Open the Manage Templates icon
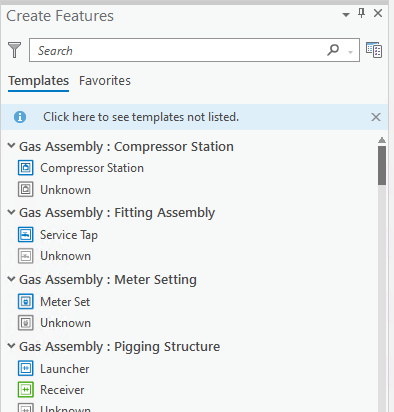Screen dimensions: 394x412 point(374,50)
